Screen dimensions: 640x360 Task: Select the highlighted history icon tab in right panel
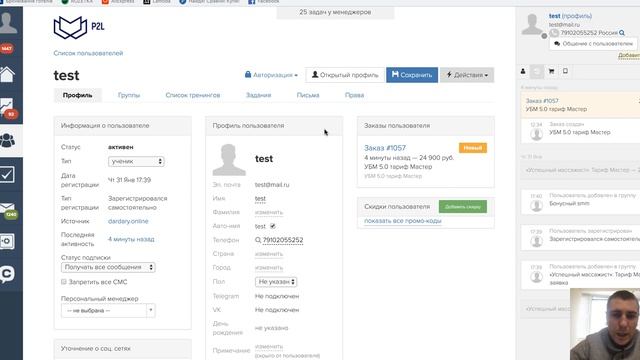(x=537, y=72)
